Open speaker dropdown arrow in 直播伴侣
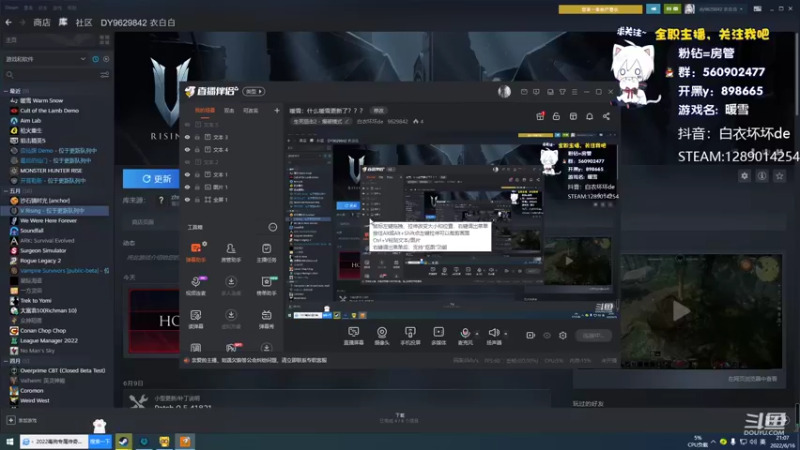800x450 pixels. coord(506,334)
